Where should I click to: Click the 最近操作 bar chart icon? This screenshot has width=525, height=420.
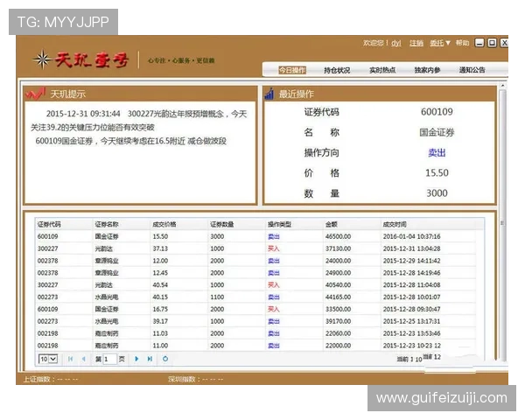[x=269, y=94]
